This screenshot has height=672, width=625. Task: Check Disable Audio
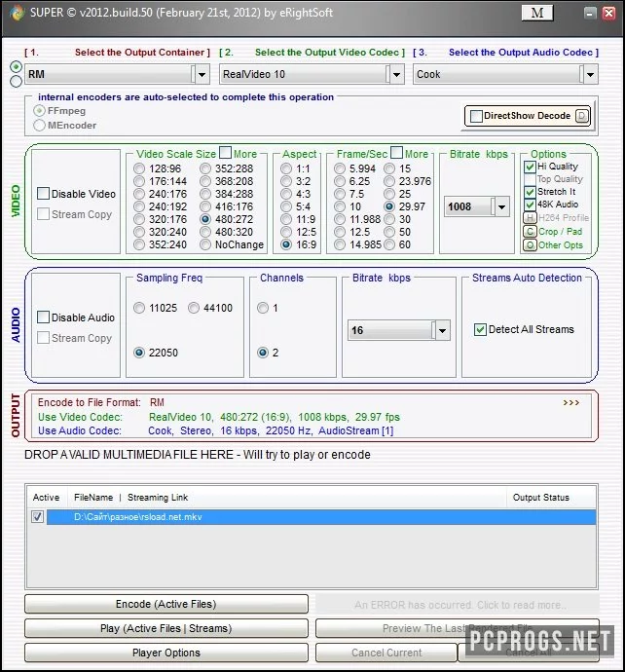click(x=43, y=317)
